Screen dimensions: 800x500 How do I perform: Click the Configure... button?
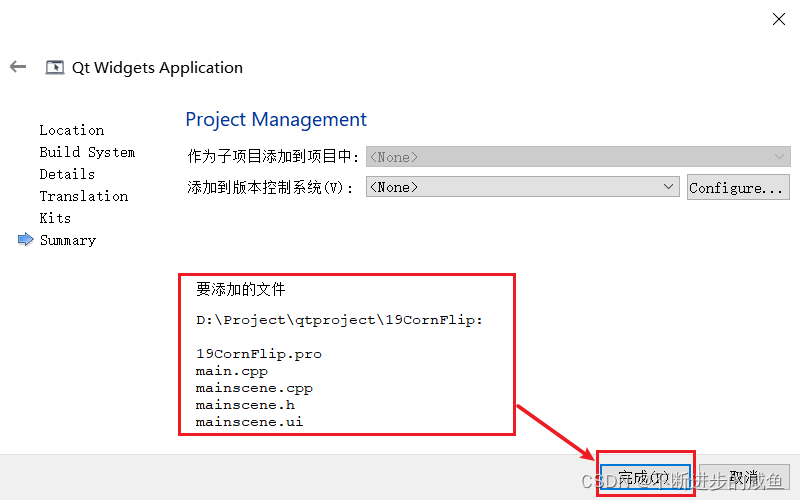click(738, 187)
